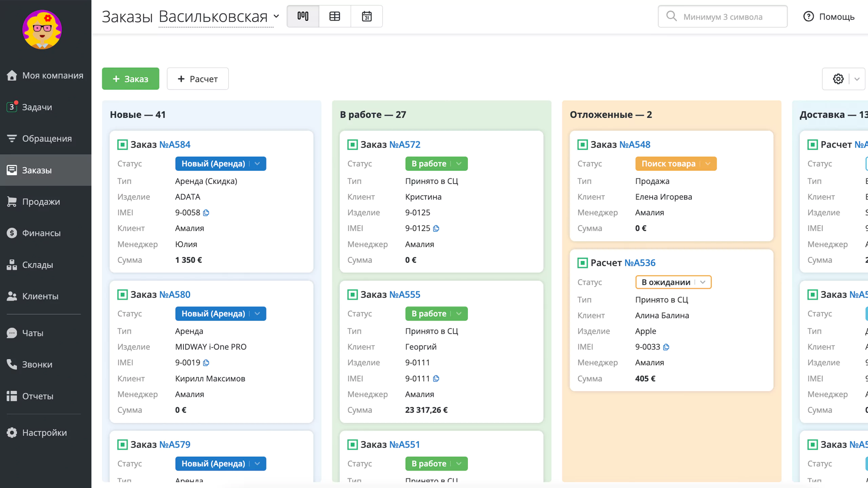Click the search magnifier icon
The image size is (868, 488).
(671, 16)
